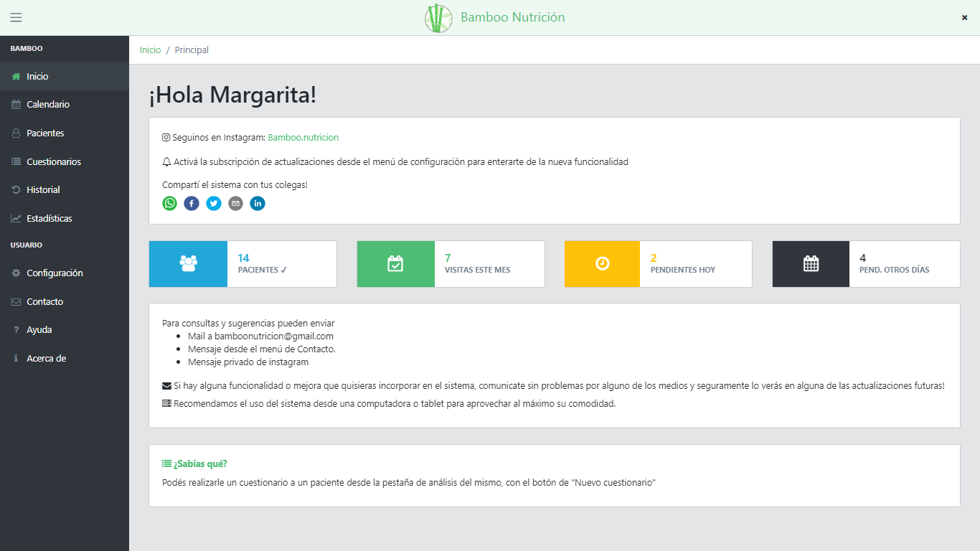
Task: Click the chart icon beside Estadísticas
Action: 16,219
